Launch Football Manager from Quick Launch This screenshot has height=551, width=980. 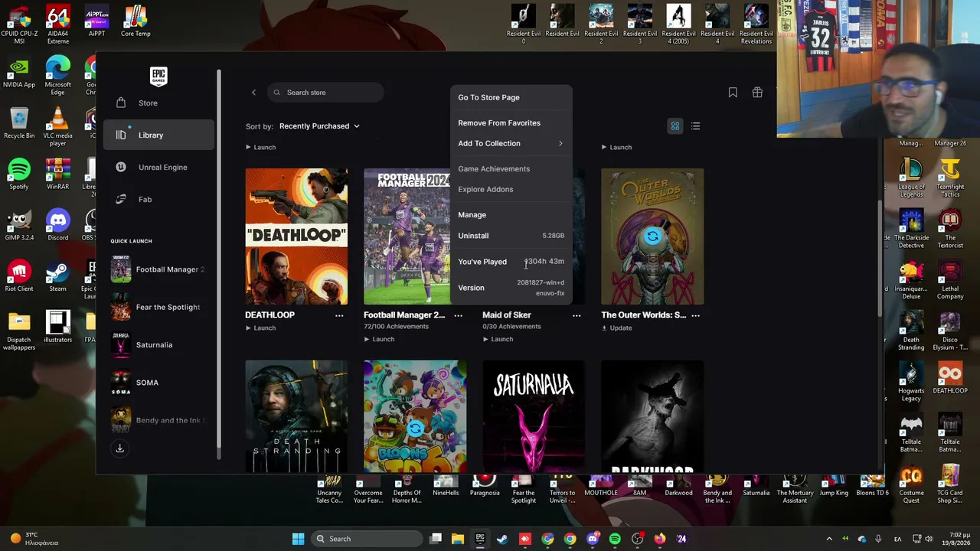point(158,269)
